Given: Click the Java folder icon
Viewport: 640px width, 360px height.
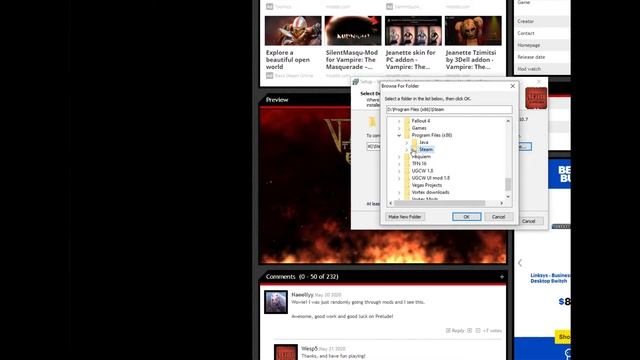Looking at the screenshot, I should pyautogui.click(x=414, y=142).
